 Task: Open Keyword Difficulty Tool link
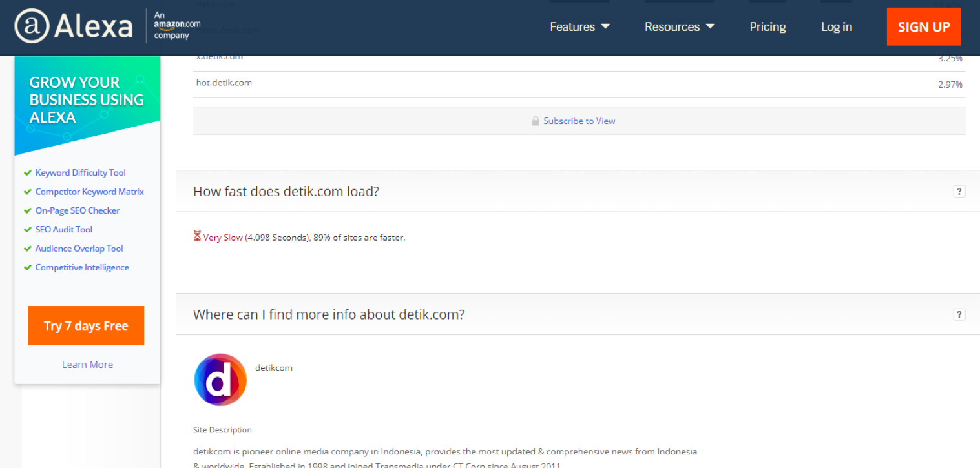81,173
